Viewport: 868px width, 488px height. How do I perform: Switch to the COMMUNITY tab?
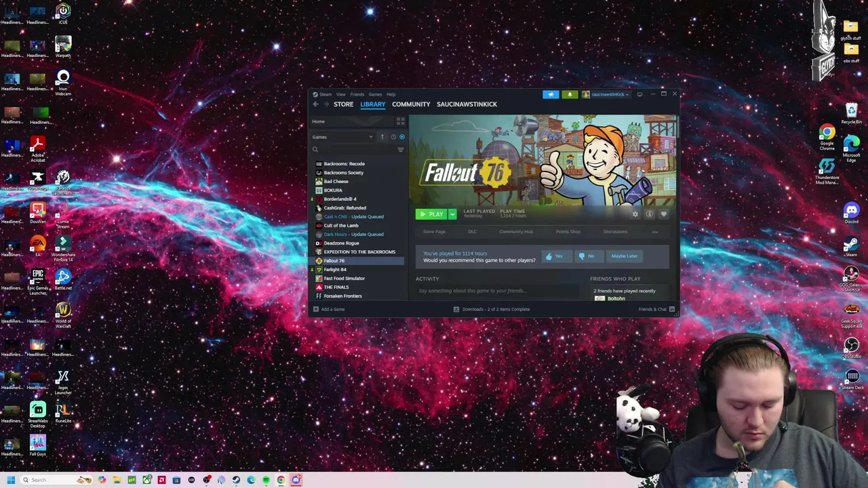click(x=411, y=104)
